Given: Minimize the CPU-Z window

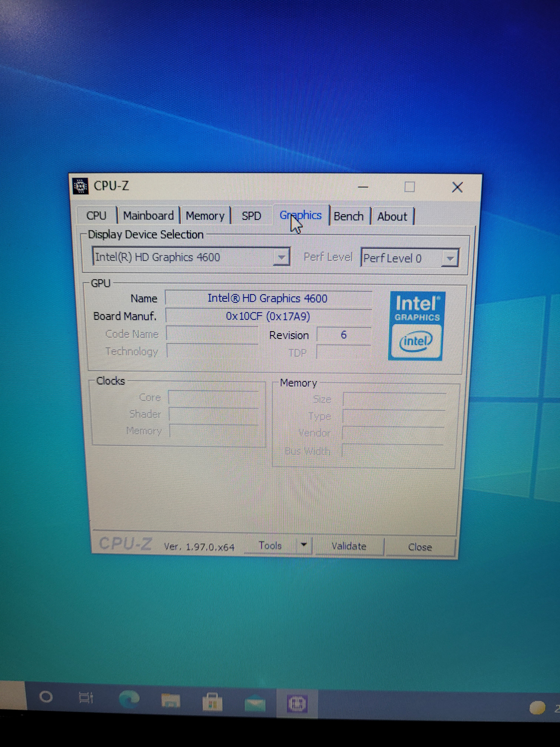Looking at the screenshot, I should pos(363,187).
